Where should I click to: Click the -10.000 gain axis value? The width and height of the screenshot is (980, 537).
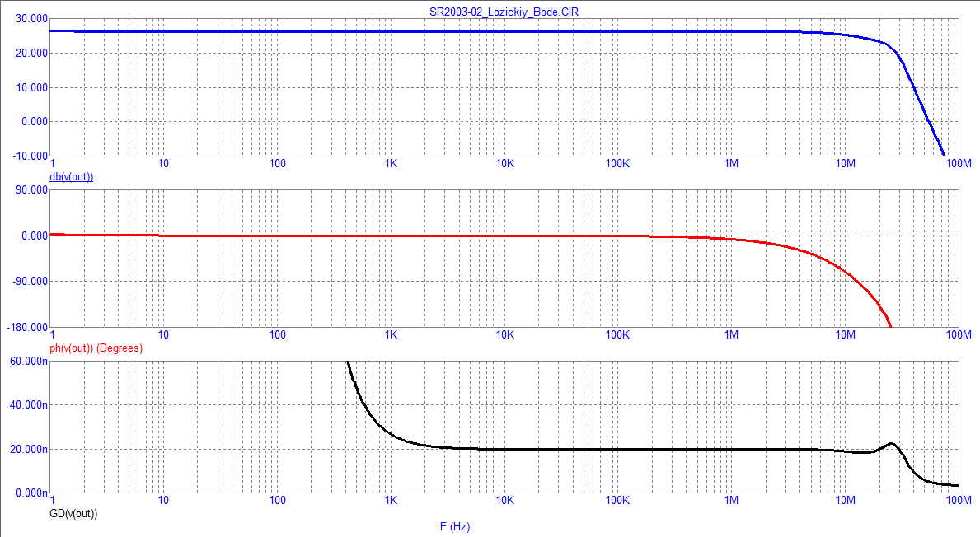(x=30, y=156)
